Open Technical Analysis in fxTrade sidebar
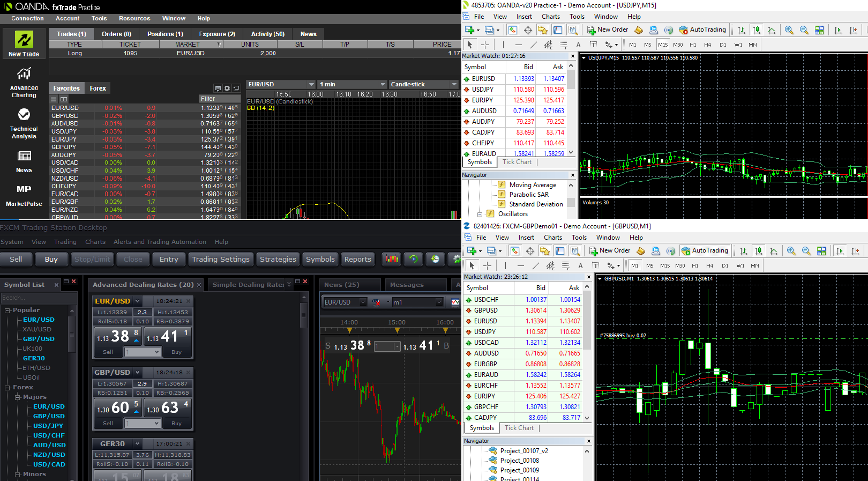Image resolution: width=868 pixels, height=481 pixels. 24,124
